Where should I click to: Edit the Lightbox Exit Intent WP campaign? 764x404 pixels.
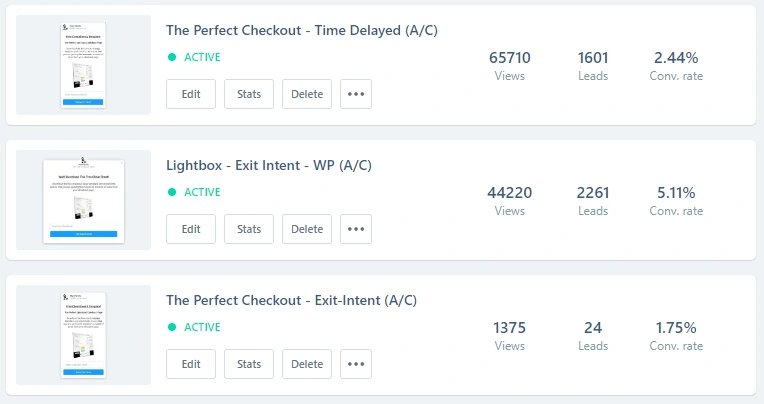[x=191, y=229]
